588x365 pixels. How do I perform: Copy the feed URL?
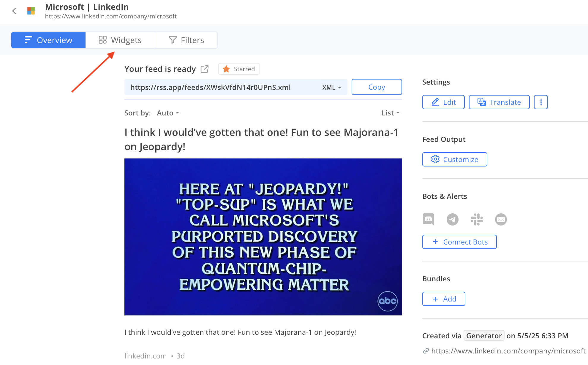tap(377, 87)
